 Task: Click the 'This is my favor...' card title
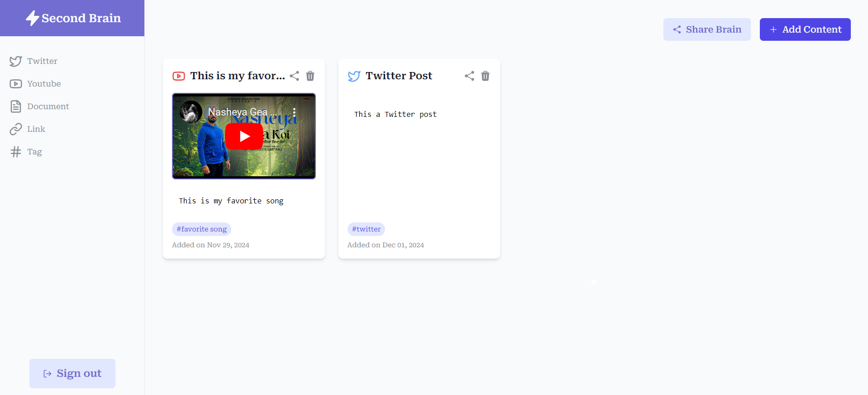(238, 76)
